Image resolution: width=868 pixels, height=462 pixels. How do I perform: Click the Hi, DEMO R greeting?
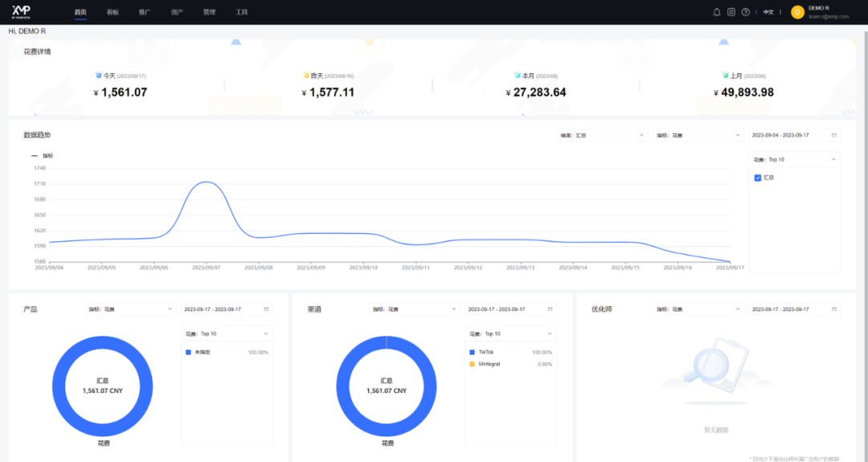pyautogui.click(x=27, y=31)
